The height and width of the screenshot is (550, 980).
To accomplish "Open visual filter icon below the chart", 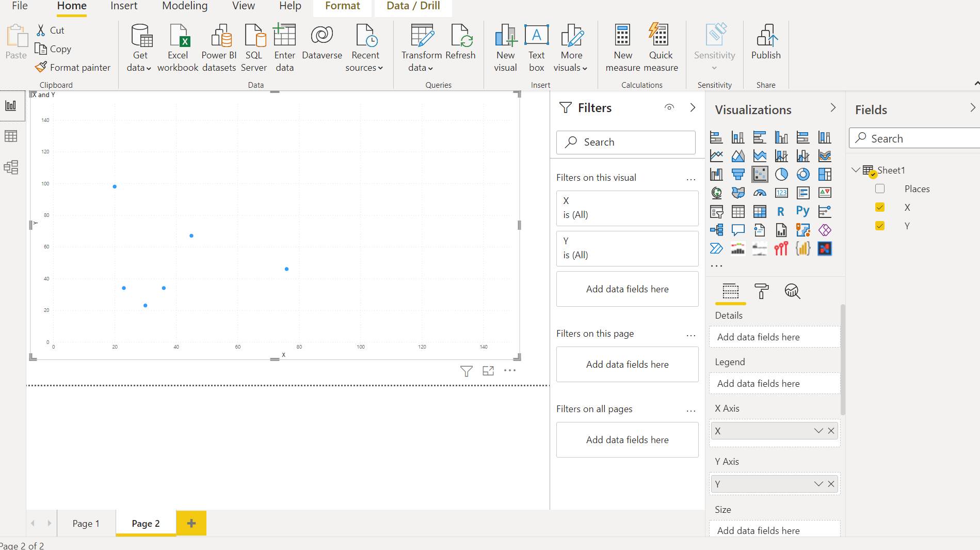I will point(466,371).
